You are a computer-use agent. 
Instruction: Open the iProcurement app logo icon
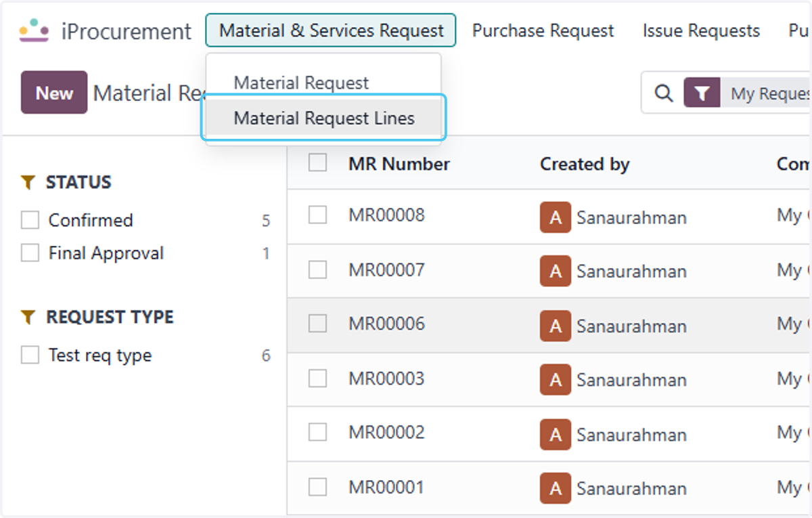click(34, 31)
